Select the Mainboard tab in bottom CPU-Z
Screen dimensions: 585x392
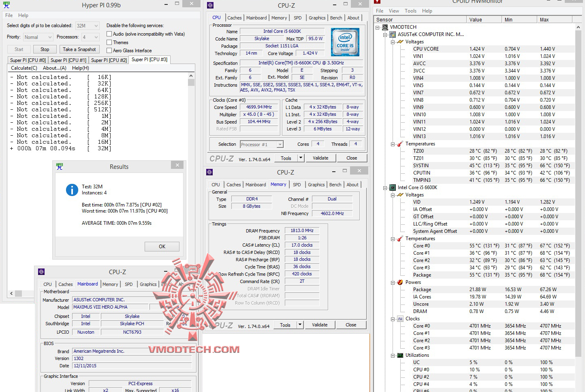[88, 284]
